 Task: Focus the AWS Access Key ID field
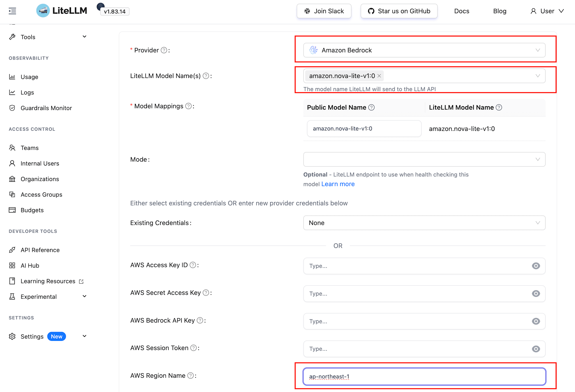[x=424, y=266]
